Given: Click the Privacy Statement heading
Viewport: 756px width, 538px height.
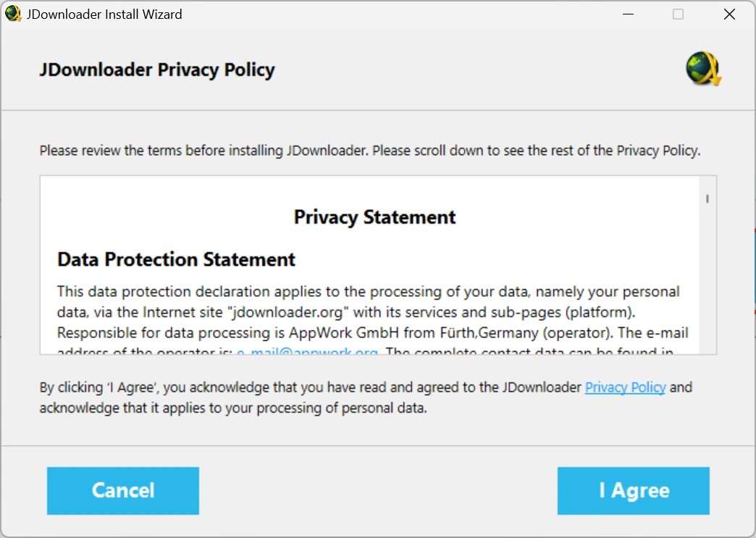Looking at the screenshot, I should click(374, 217).
